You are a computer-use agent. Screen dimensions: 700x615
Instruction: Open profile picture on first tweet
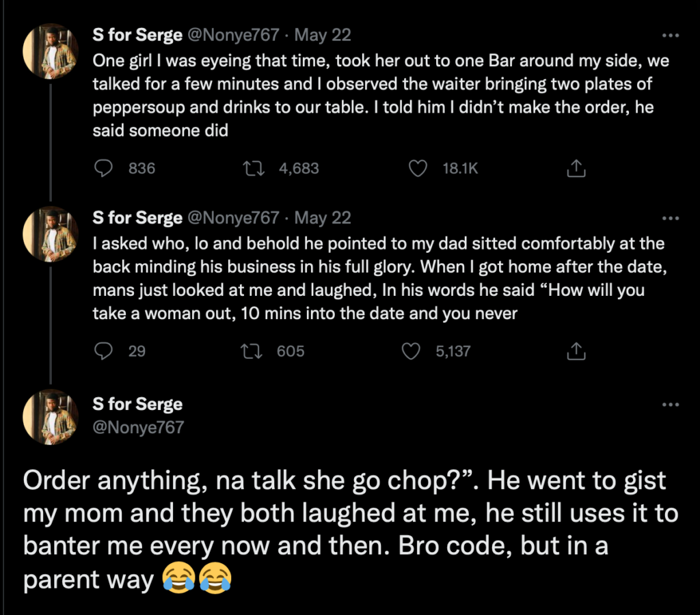pyautogui.click(x=51, y=51)
